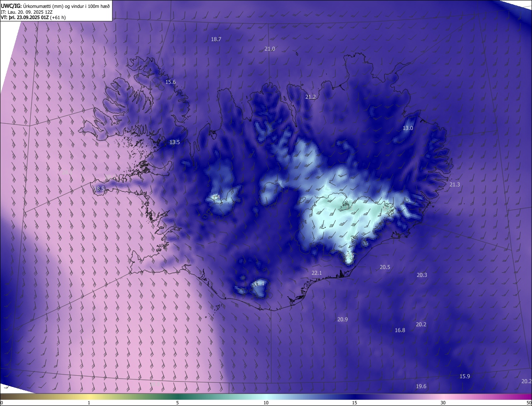Screen dimensions: 532x406
Task: Click the map value 18.7
Action: [216, 39]
